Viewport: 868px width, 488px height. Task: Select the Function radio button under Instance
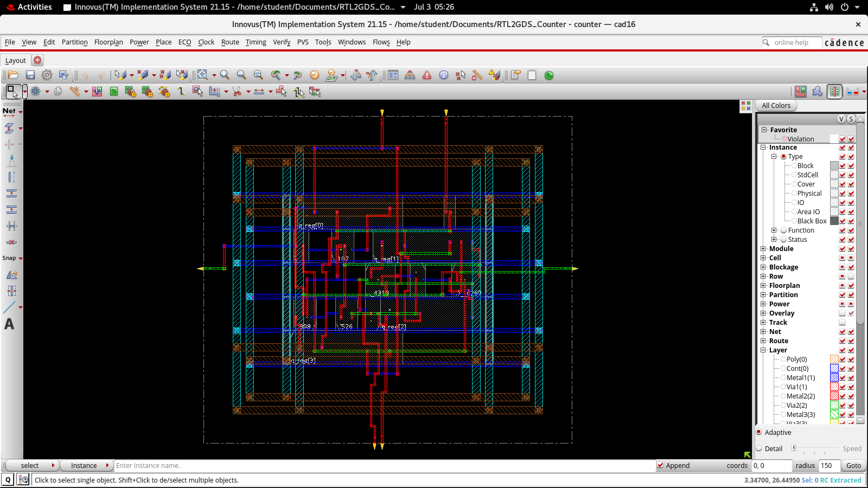[x=783, y=230]
